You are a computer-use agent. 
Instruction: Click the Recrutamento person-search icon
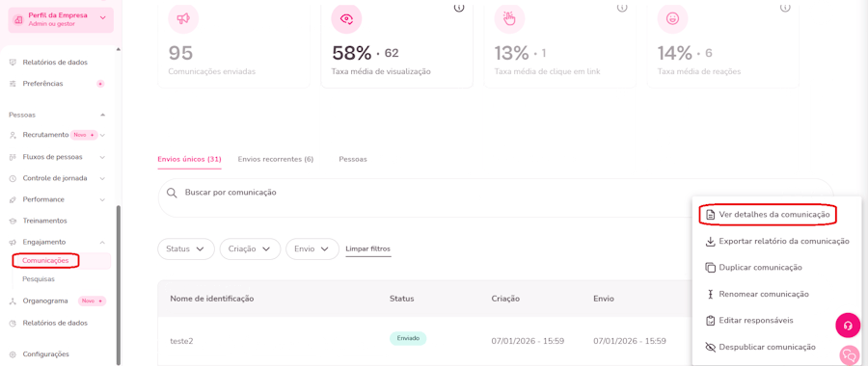(x=13, y=136)
